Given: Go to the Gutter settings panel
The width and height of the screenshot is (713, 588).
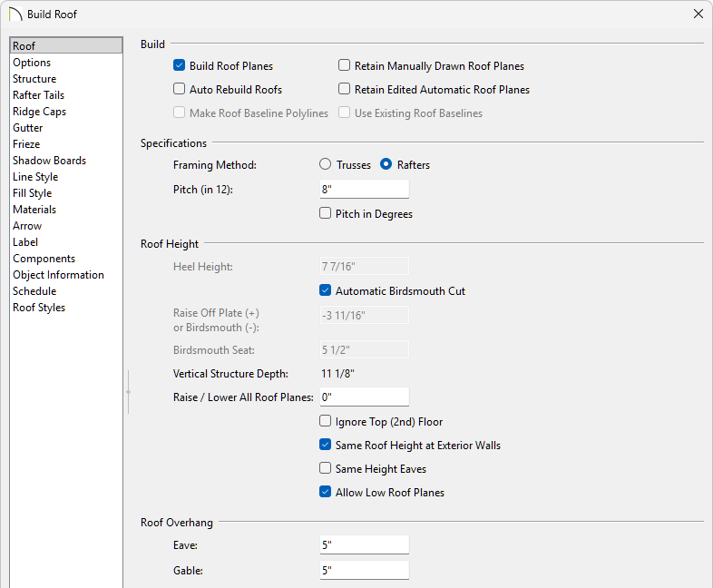Looking at the screenshot, I should click(28, 128).
